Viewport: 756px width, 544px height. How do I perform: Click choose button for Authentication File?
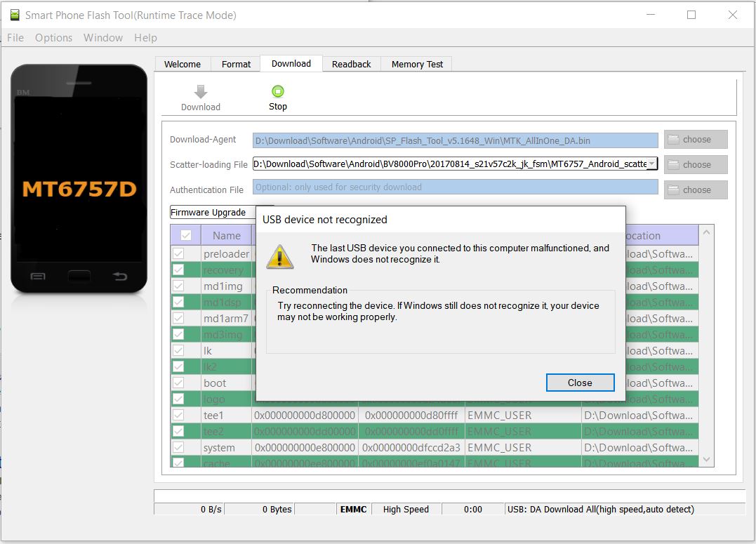pos(696,190)
